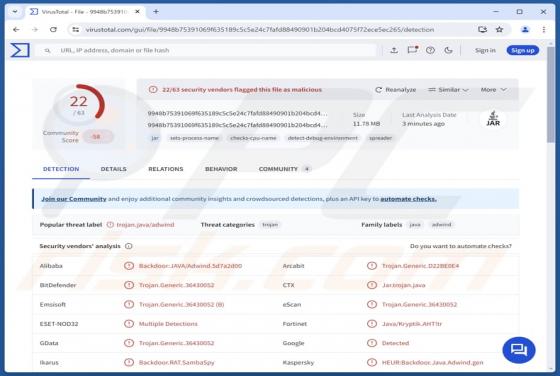
Task: Click the Arcabit detection alert icon
Action: point(372,266)
